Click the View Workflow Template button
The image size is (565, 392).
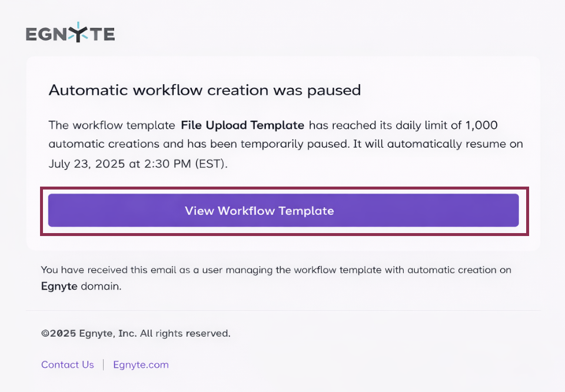(260, 210)
